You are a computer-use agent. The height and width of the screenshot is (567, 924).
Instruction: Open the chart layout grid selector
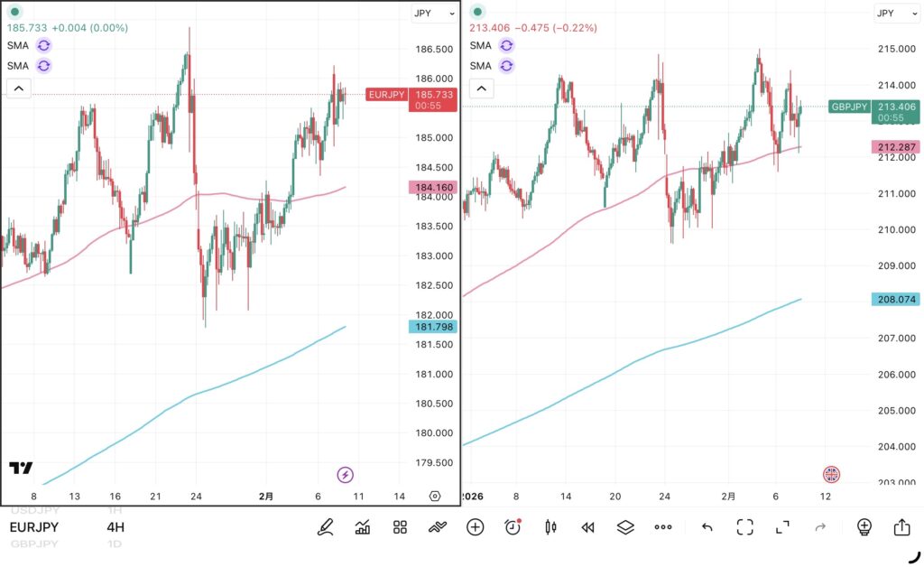coord(401,527)
